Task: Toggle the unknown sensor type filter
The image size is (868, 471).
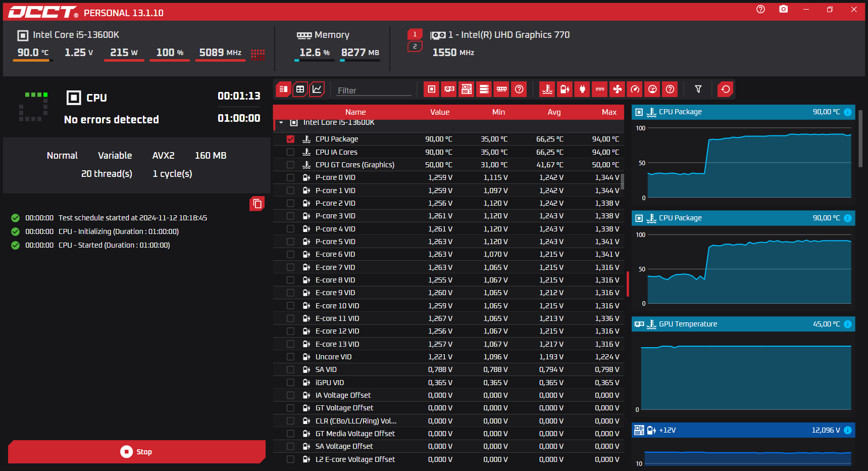Action: coord(670,89)
